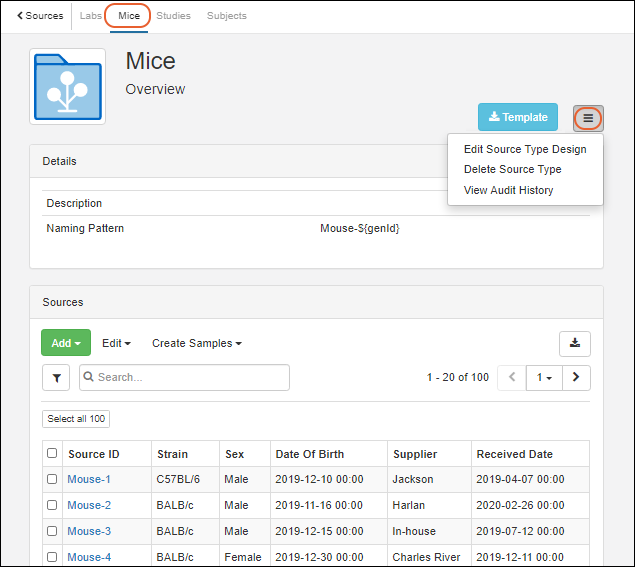The height and width of the screenshot is (567, 635).
Task: Expand Create Samples dropdown
Action: coord(196,343)
